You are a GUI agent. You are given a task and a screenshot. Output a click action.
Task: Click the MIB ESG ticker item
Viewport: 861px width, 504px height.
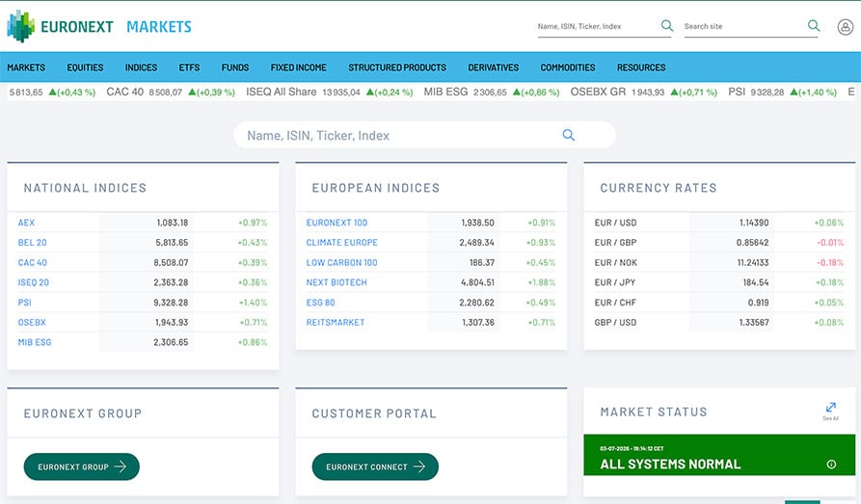[491, 93]
